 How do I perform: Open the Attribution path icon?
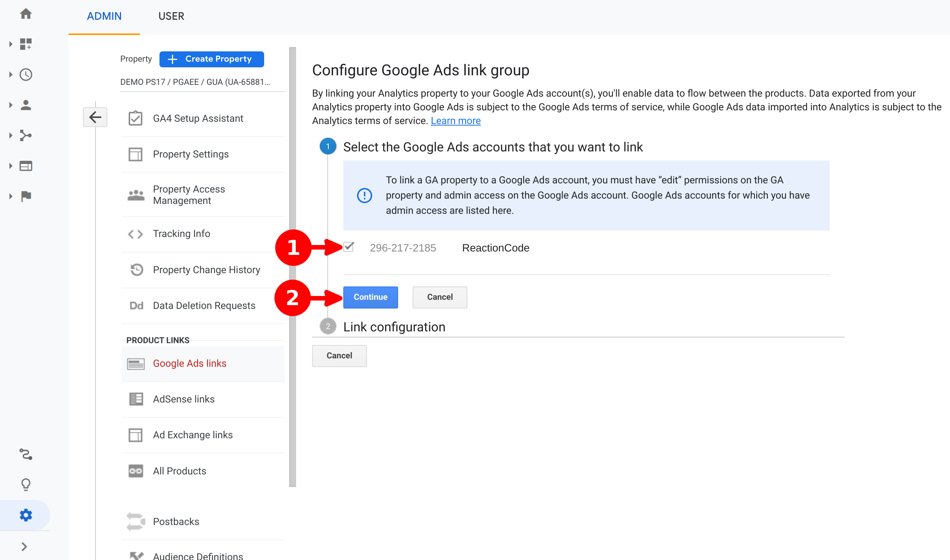click(x=26, y=454)
